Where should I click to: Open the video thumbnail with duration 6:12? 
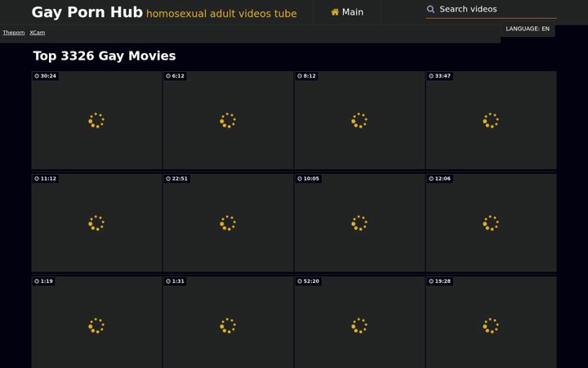click(x=228, y=120)
